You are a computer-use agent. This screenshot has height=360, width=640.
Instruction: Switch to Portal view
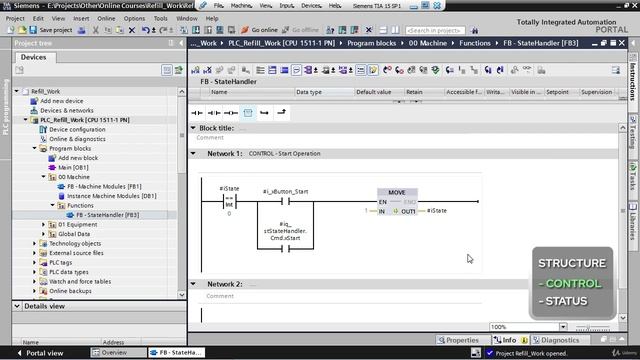pos(40,353)
